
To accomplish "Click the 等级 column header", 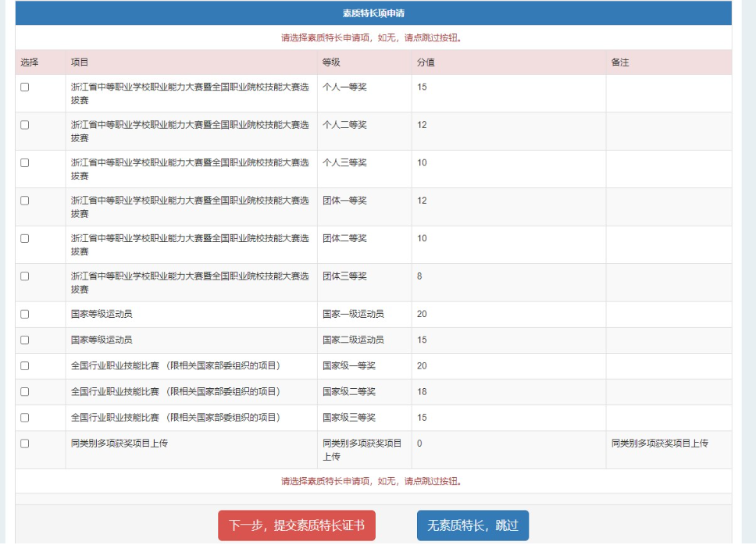I will [331, 62].
